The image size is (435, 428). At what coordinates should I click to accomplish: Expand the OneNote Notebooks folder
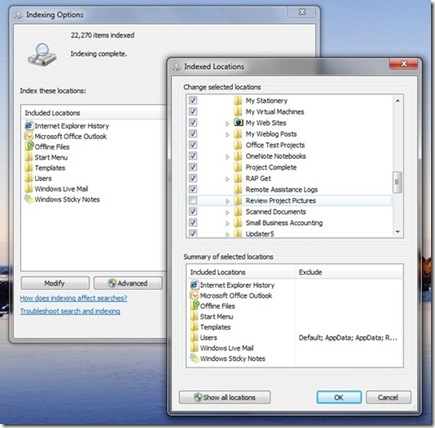pyautogui.click(x=227, y=157)
